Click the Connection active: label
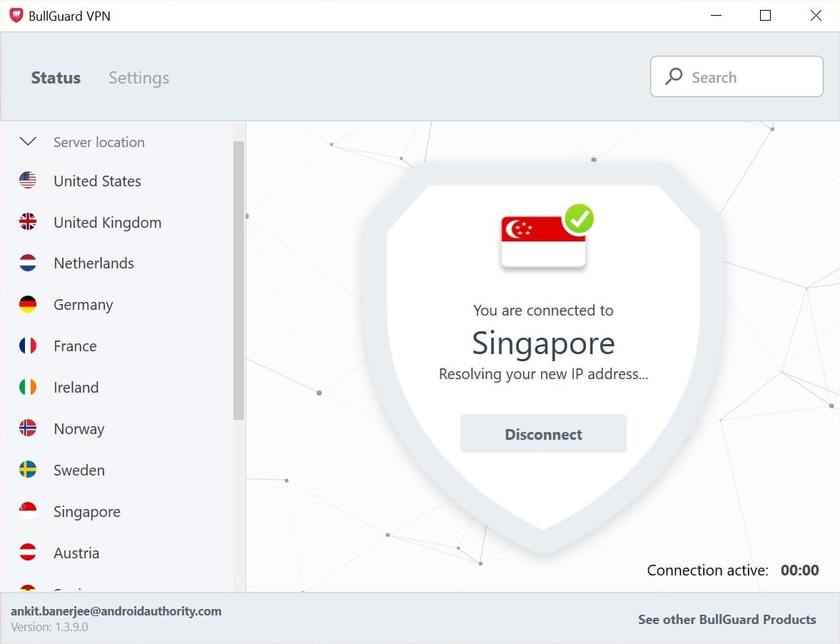 708,570
